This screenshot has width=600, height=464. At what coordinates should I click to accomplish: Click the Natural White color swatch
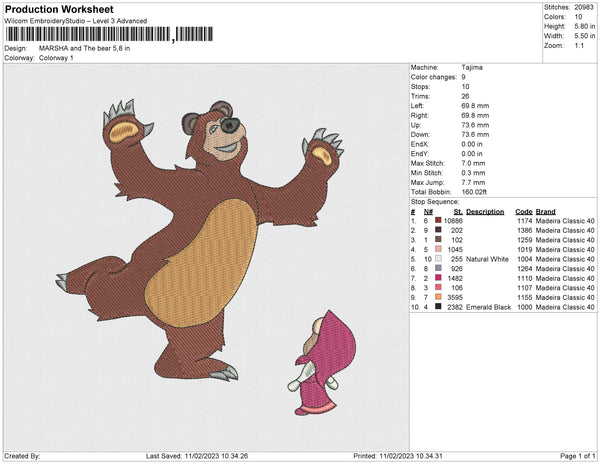[438, 259]
